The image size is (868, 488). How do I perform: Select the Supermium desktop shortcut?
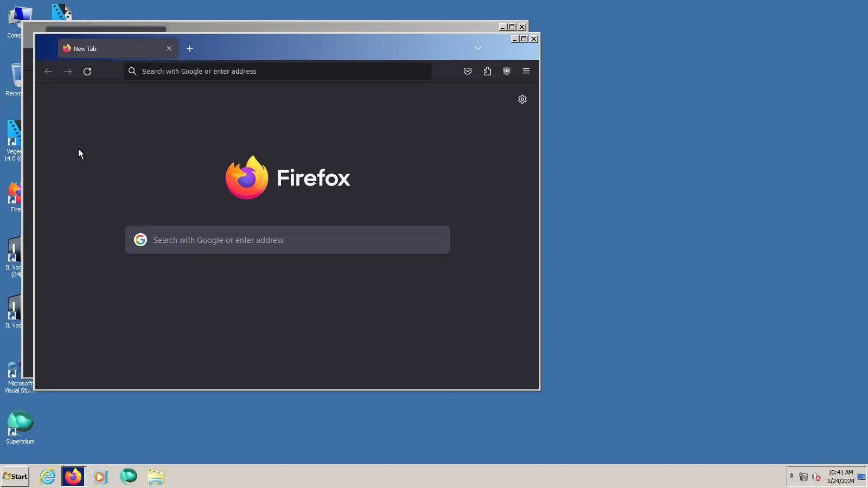click(20, 428)
